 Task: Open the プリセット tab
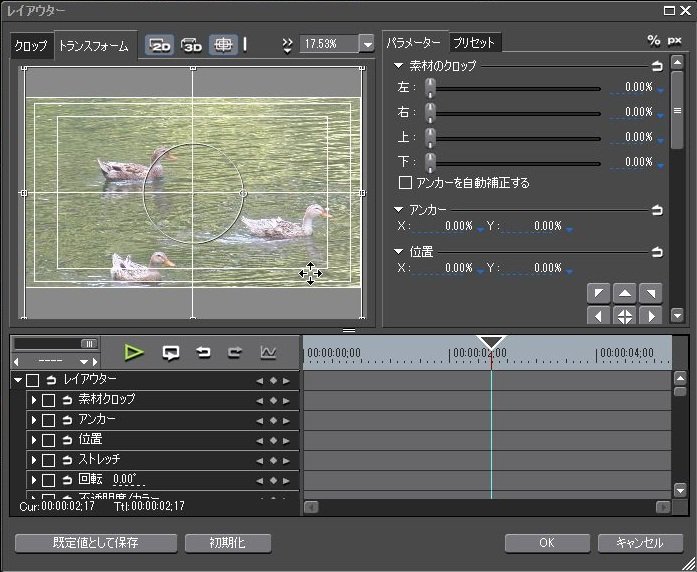pyautogui.click(x=473, y=43)
